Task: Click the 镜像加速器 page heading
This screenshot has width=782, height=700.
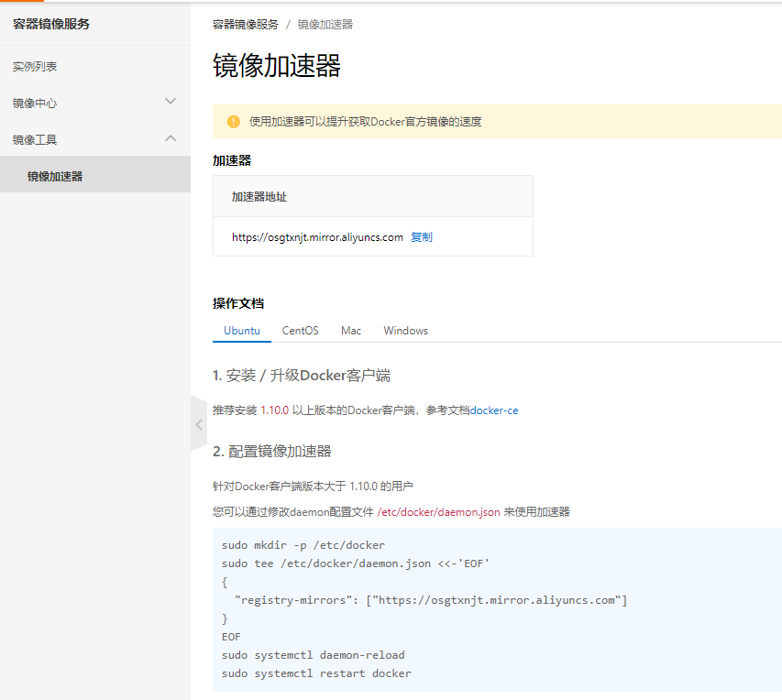Action: [277, 66]
